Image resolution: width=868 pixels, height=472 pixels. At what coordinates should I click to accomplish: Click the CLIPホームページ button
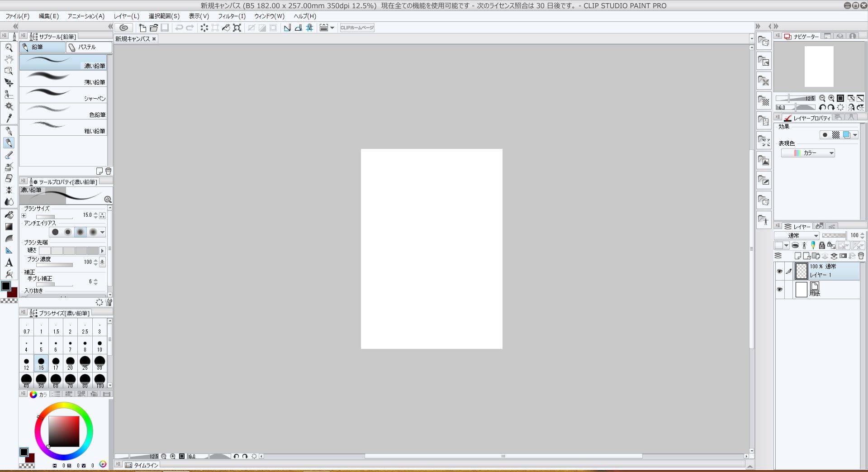coord(357,28)
